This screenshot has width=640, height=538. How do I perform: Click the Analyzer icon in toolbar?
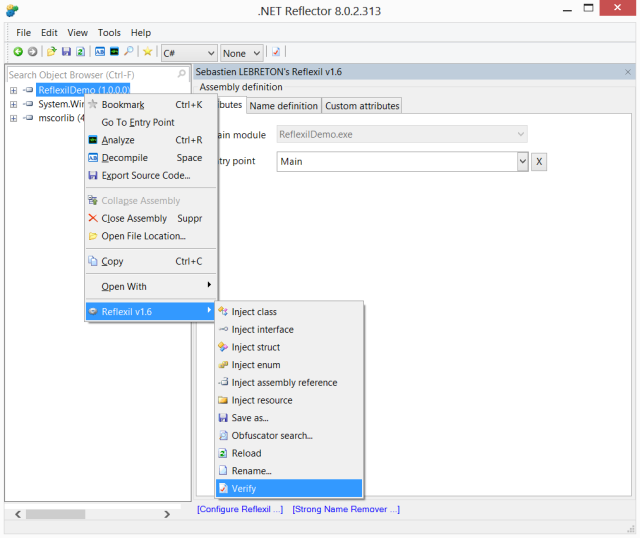(x=114, y=52)
